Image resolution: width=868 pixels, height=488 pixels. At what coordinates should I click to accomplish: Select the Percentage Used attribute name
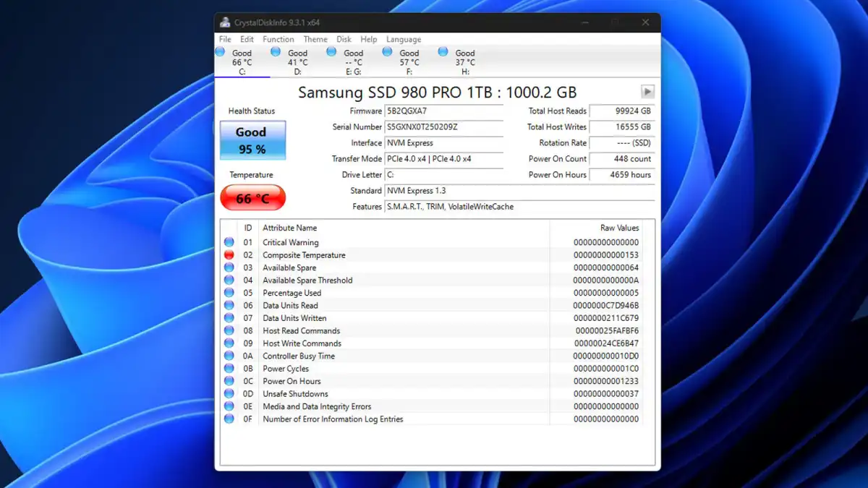292,293
